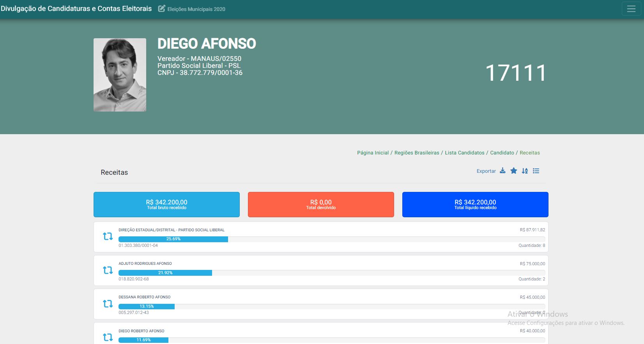
Task: Click transfer icon for Diego Roberto Afonso
Action: [x=108, y=337]
